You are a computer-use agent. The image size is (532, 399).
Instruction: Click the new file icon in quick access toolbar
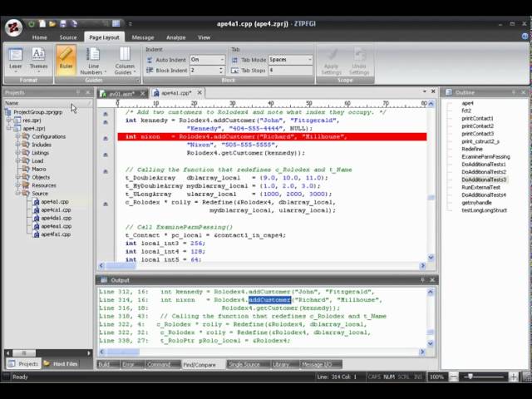(42, 24)
